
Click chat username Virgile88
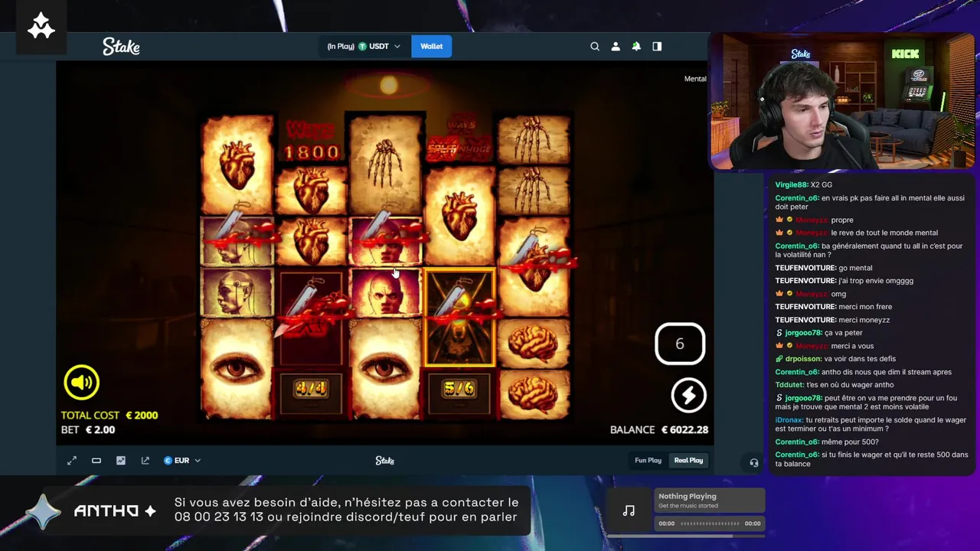792,184
